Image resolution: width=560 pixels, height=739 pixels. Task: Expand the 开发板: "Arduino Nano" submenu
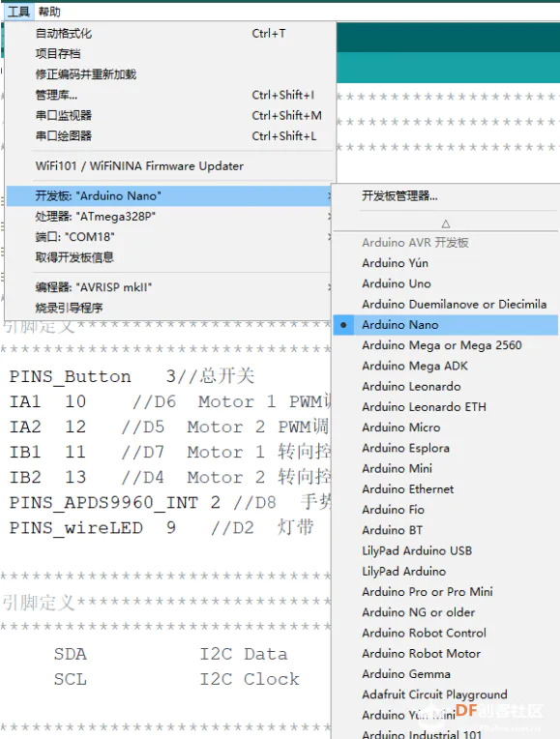tap(170, 195)
